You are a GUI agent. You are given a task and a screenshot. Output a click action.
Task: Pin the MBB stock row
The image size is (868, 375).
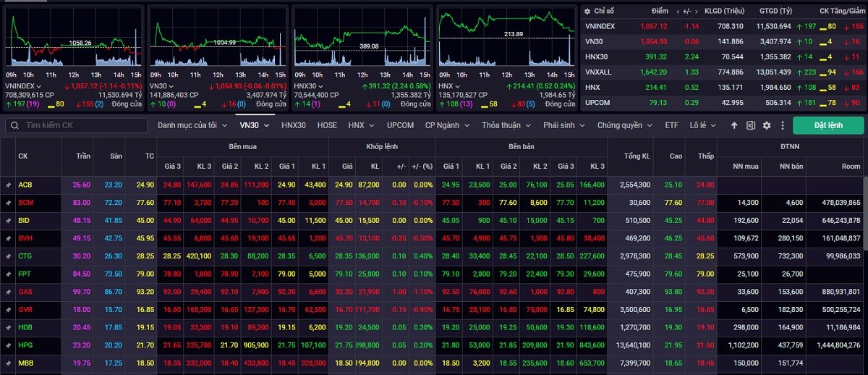click(x=8, y=362)
